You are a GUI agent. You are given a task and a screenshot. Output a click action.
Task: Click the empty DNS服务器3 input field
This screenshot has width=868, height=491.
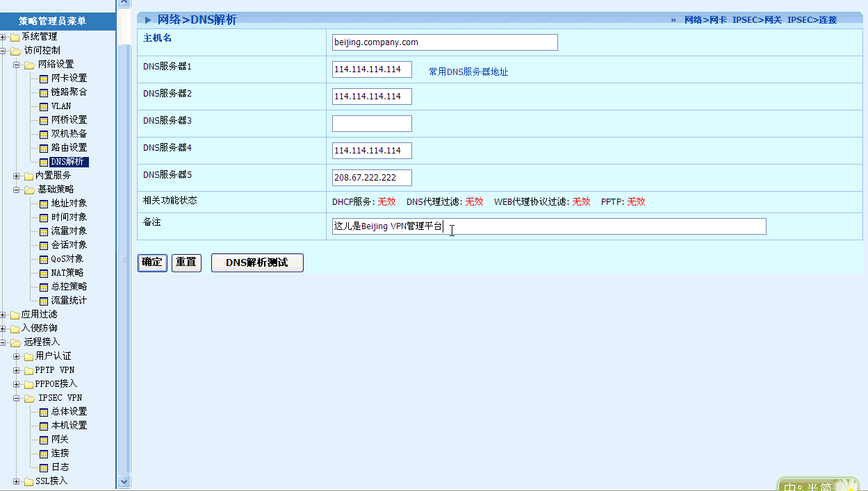tap(372, 124)
